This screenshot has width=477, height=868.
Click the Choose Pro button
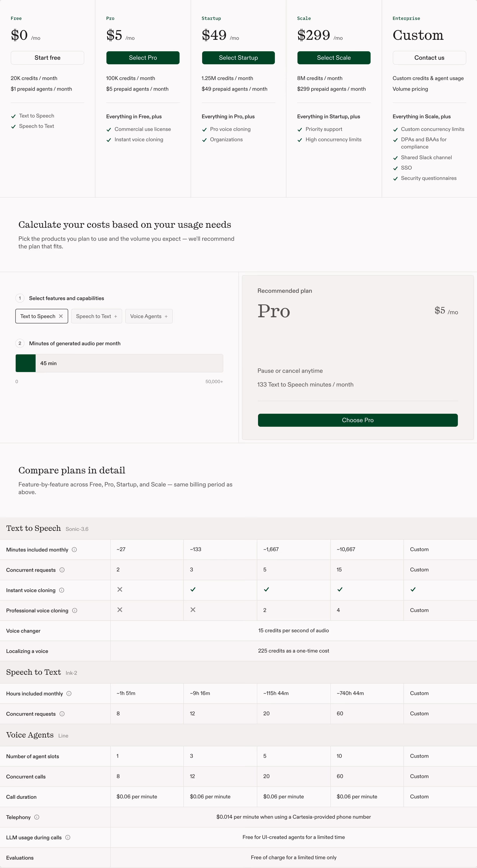pos(358,420)
